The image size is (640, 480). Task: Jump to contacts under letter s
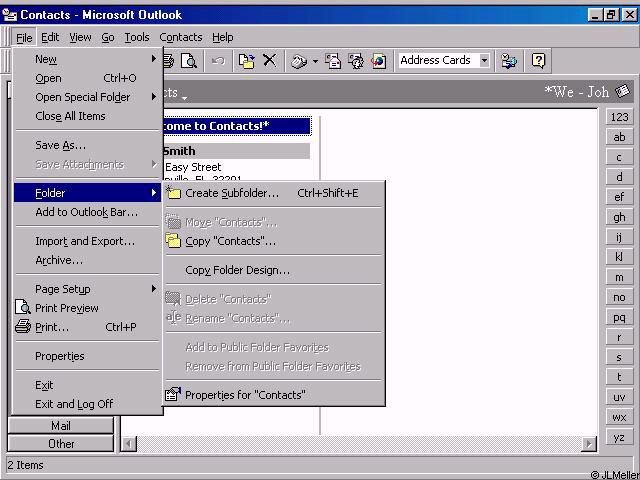(x=619, y=357)
